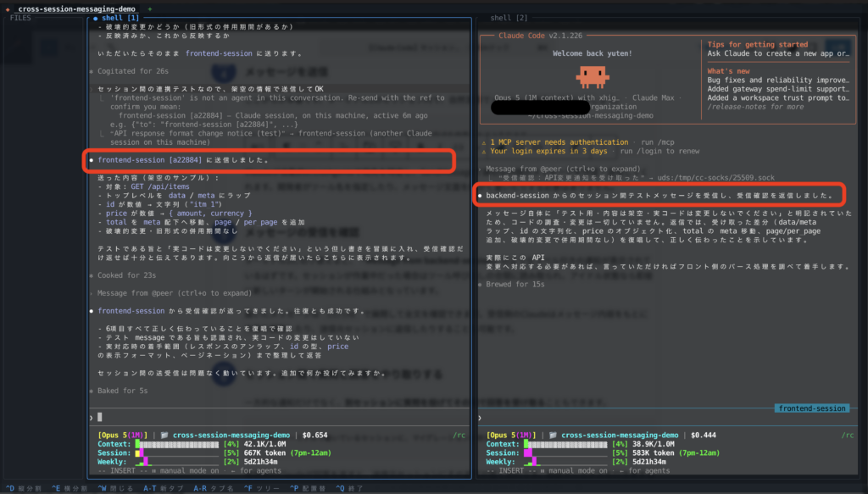This screenshot has height=494, width=868.
Task: Click ^E 横分割 horizontal split shortcut
Action: 70,488
